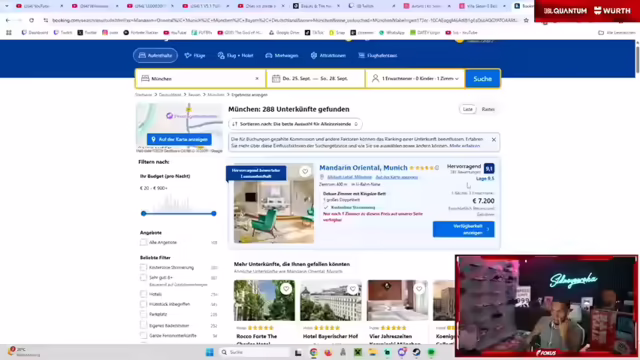640x360 pixels.
Task: Enable Kostenlose Stornierung filter
Action: 143,268
